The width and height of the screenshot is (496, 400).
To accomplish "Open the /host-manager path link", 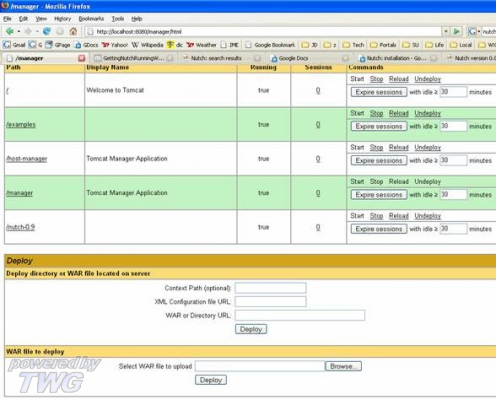I will [x=27, y=159].
